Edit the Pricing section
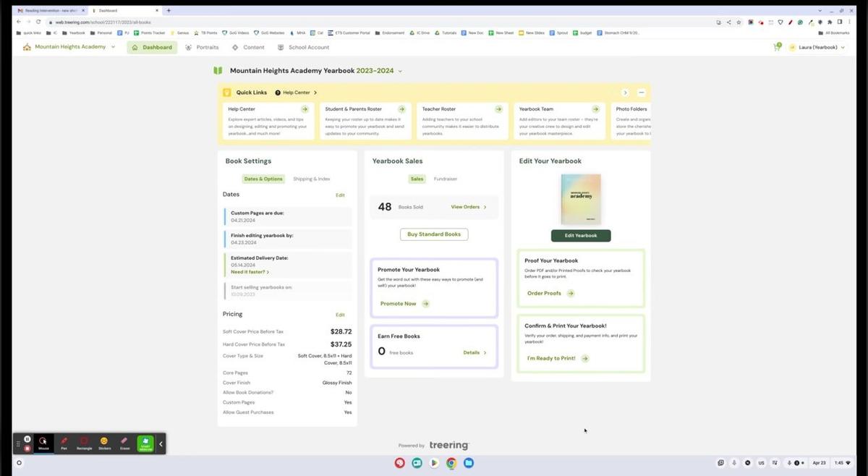The width and height of the screenshot is (868, 476). (340, 315)
